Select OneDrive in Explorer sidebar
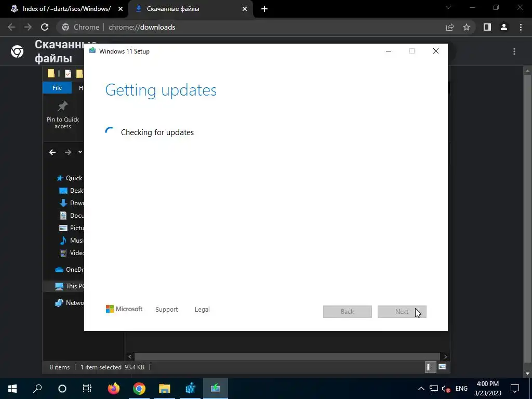Screen dimensions: 532x399 click(x=69, y=270)
